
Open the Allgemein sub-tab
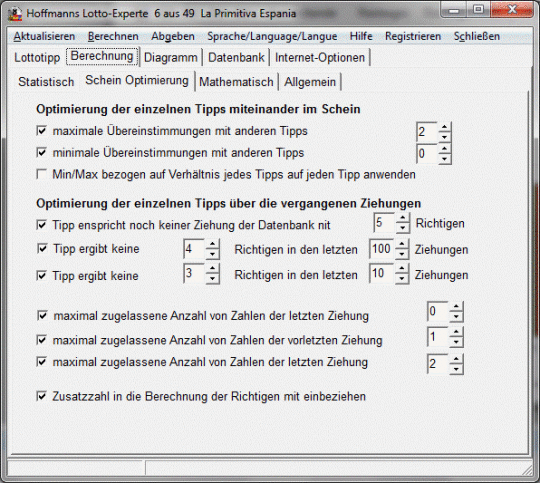tap(310, 82)
